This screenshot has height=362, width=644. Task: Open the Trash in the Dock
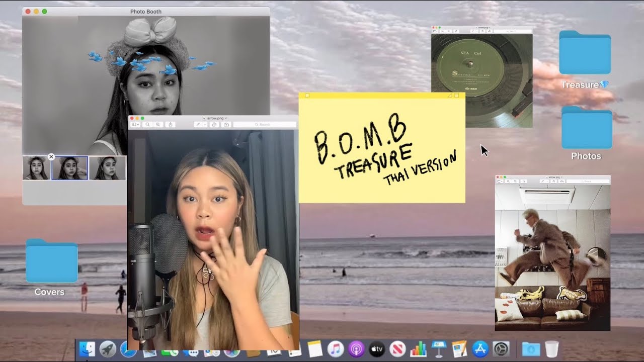[x=552, y=349]
